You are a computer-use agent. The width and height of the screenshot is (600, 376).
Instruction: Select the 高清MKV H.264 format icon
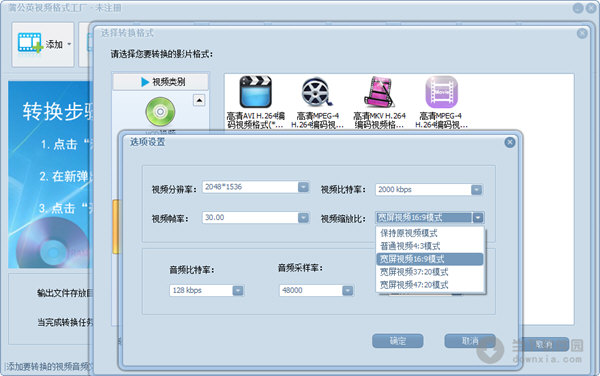[x=379, y=91]
